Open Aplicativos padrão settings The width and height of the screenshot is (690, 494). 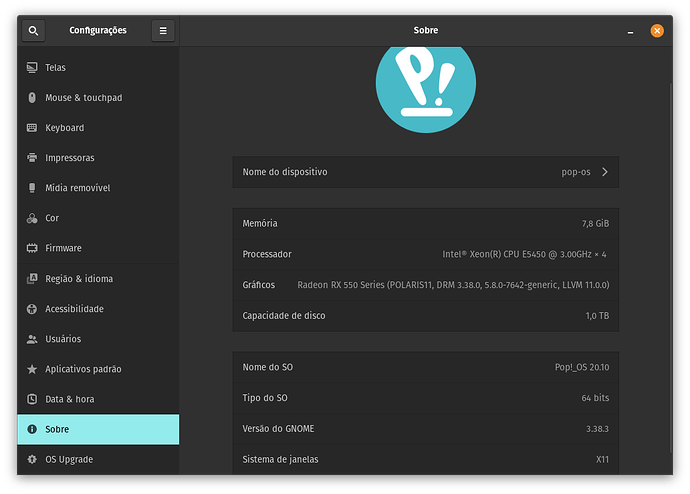point(83,369)
